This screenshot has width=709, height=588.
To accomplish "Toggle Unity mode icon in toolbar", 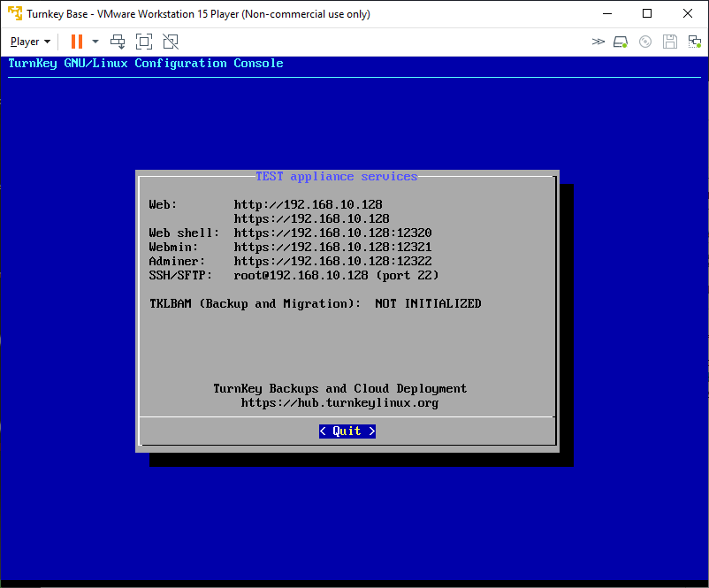I will click(x=171, y=42).
